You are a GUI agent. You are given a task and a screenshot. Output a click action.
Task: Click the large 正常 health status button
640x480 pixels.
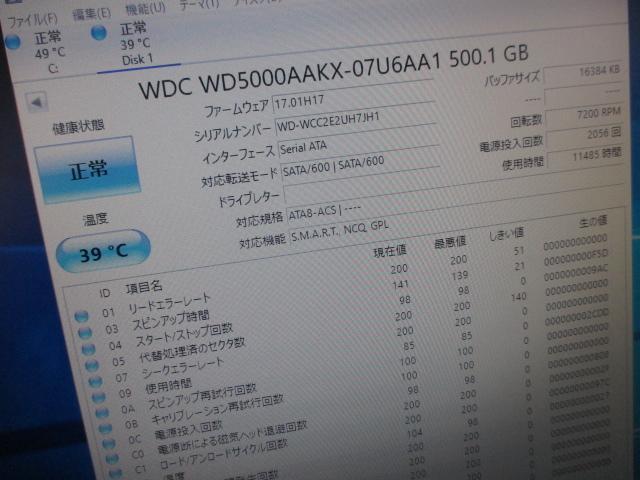pos(87,170)
